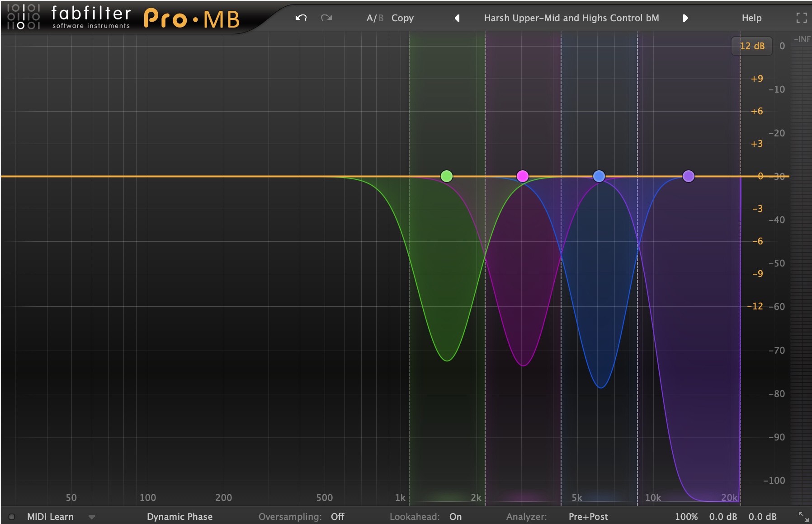Change the 12 dB display range
Viewport: 812px width, 524px height.
coord(752,46)
